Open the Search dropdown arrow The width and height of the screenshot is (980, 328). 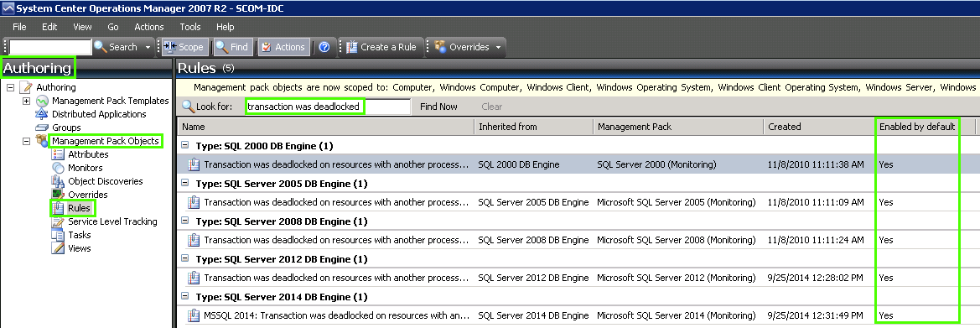tap(148, 47)
